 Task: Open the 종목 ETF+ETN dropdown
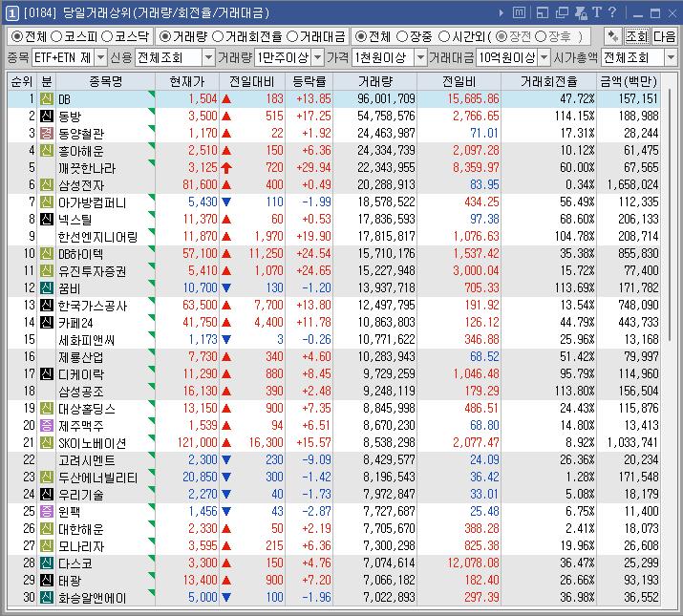(x=100, y=57)
